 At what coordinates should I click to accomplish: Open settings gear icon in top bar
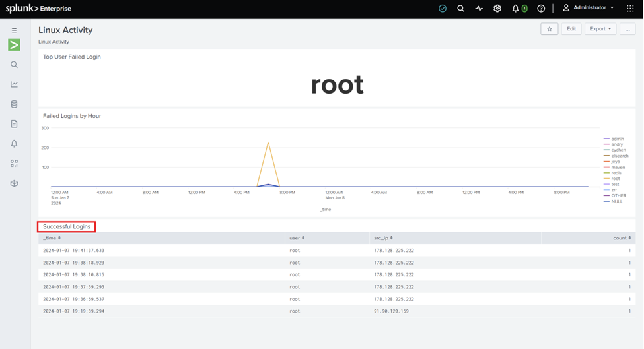(497, 8)
